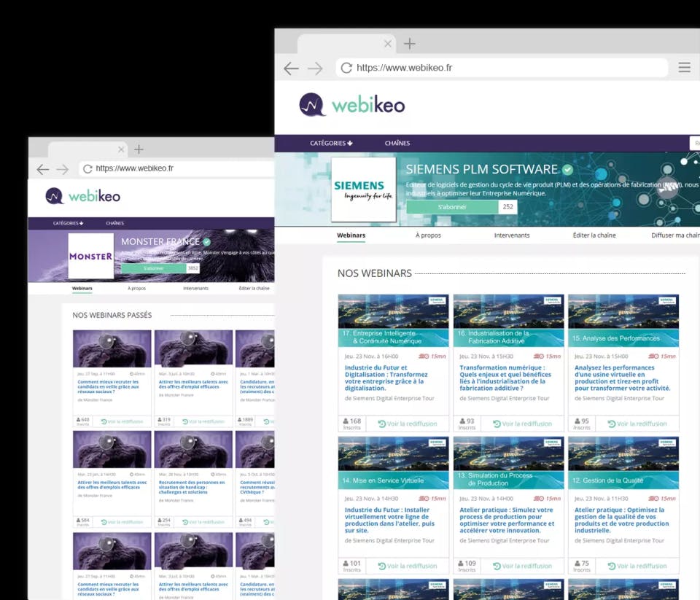Open hamburger menu in Siemens browser window
The height and width of the screenshot is (600, 700).
[685, 67]
